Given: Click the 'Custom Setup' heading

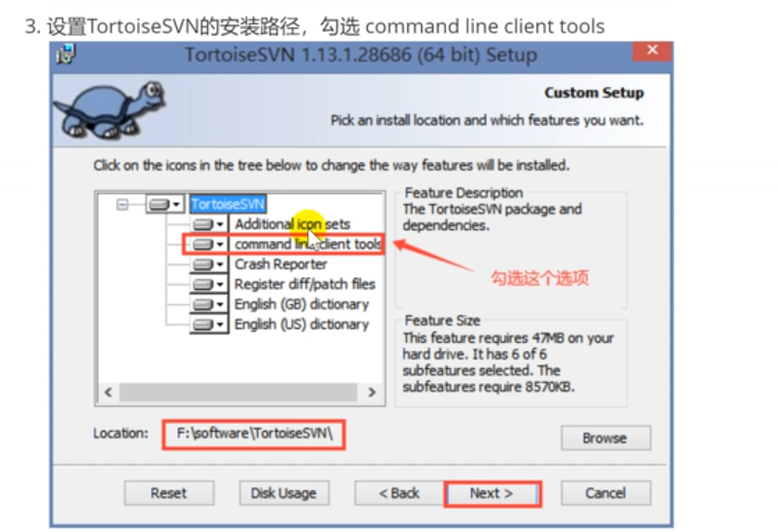Looking at the screenshot, I should [593, 93].
